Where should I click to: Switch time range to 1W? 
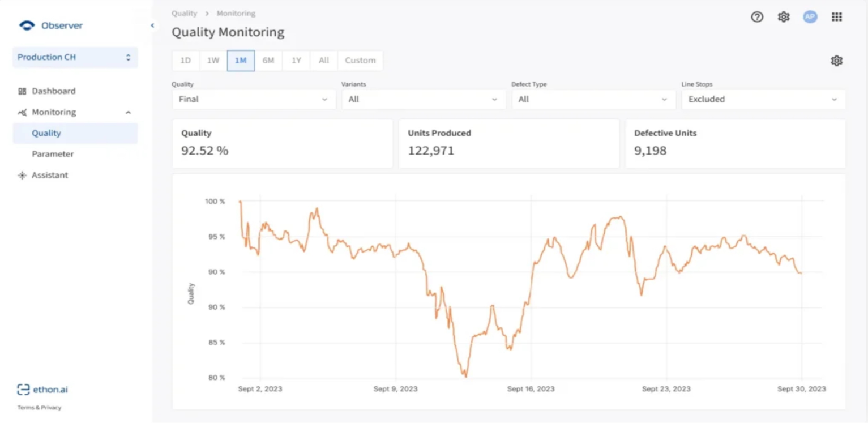pos(213,61)
